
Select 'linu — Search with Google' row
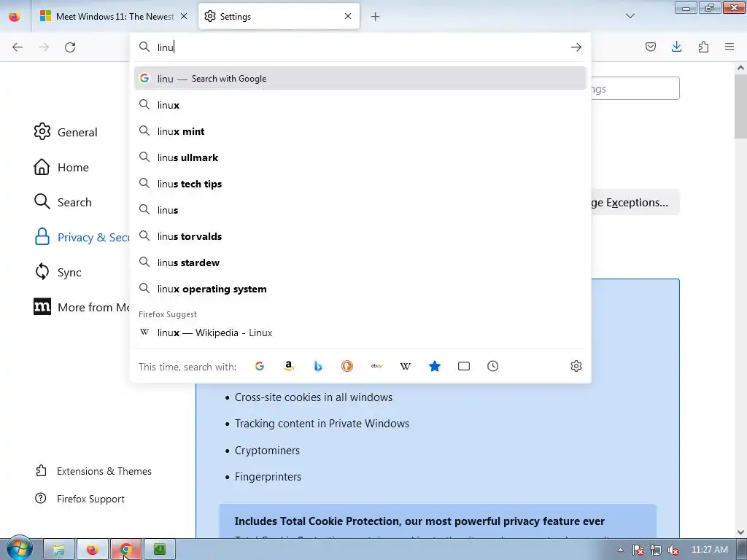click(x=360, y=79)
